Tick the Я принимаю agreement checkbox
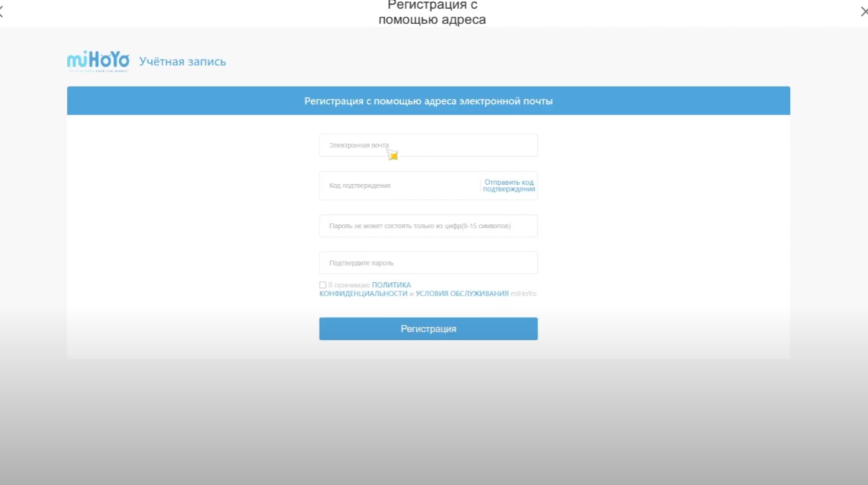Screen dimensions: 868x485 click(323, 285)
